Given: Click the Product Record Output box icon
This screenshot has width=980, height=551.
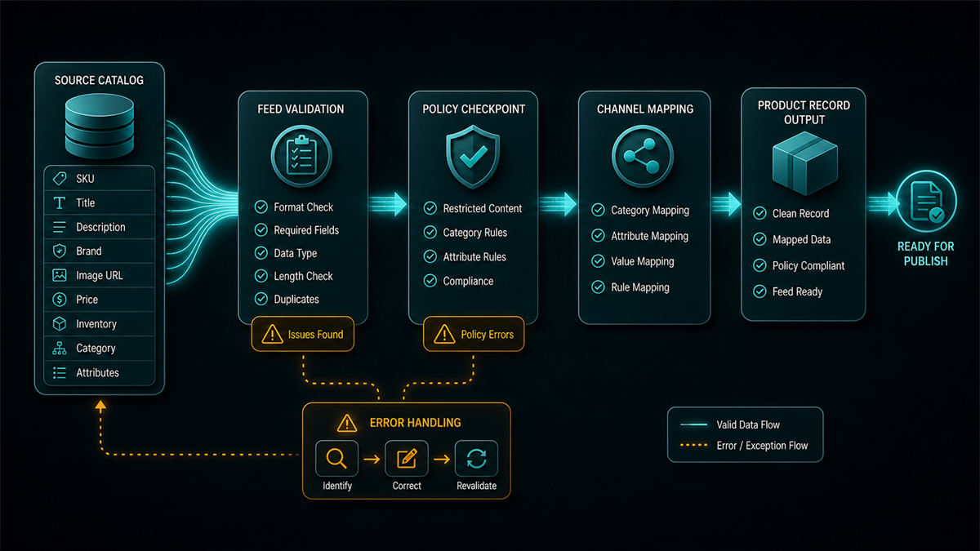Looking at the screenshot, I should point(804,163).
